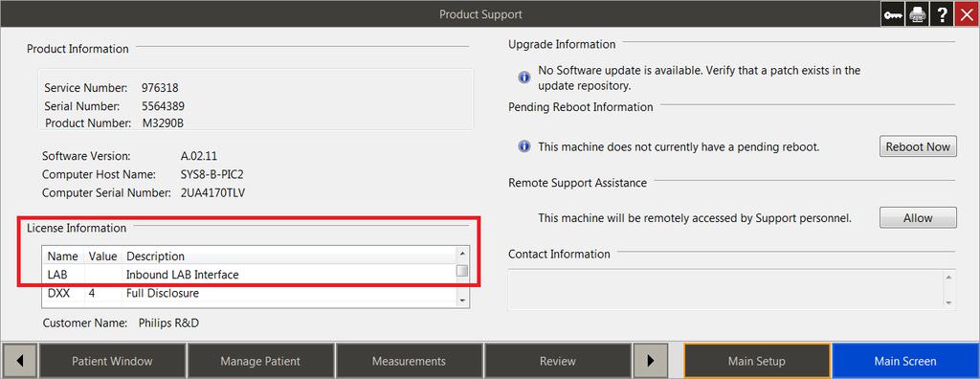Close the Product Support window

tap(967, 13)
